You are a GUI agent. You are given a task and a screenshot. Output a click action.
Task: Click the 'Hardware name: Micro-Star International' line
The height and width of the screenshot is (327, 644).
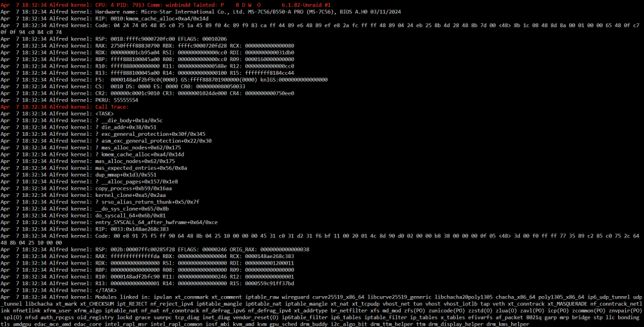coord(200,12)
